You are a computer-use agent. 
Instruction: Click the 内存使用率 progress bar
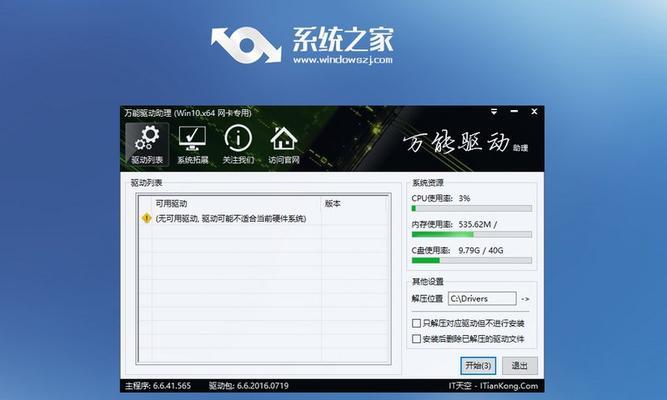[x=471, y=234]
